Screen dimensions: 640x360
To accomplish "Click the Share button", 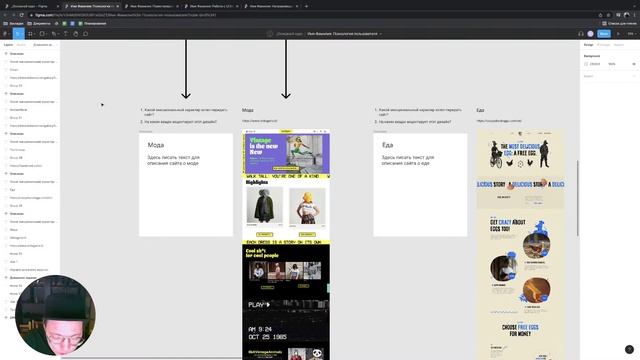I will pyautogui.click(x=604, y=34).
